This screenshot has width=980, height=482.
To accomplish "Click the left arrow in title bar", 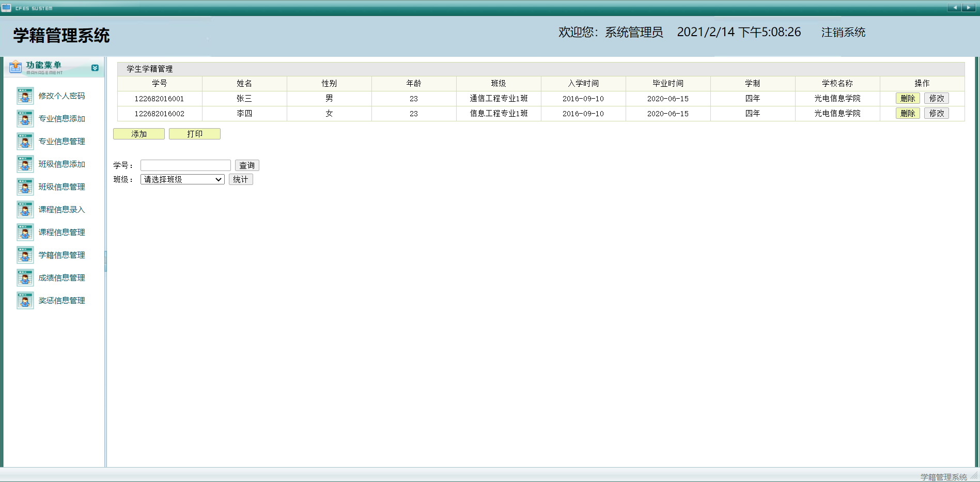I will click(955, 8).
